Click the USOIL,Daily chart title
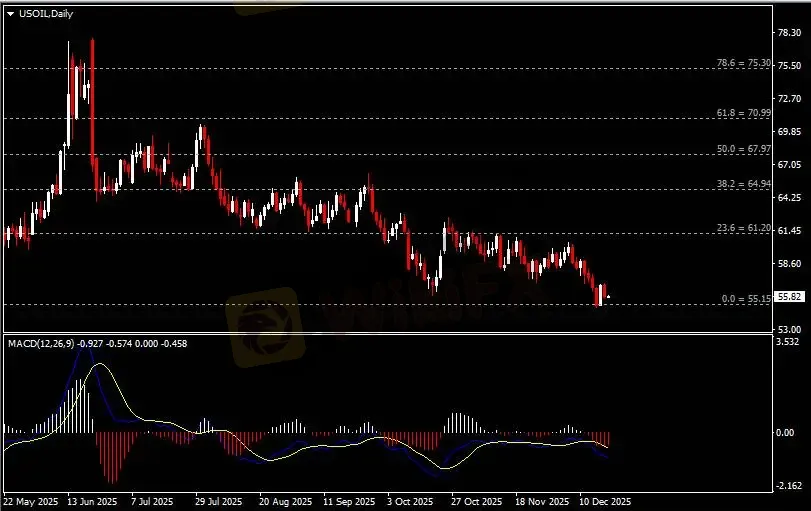 pos(46,14)
